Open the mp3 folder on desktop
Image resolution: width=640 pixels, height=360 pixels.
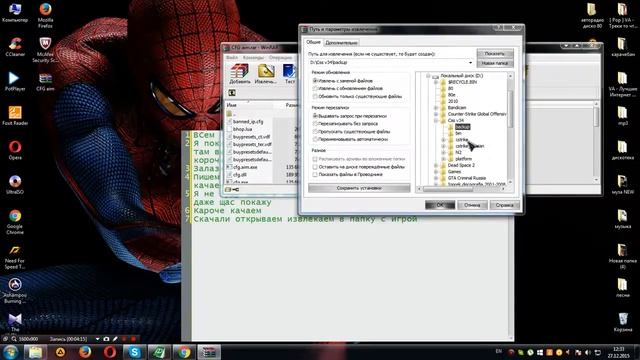pos(623,115)
